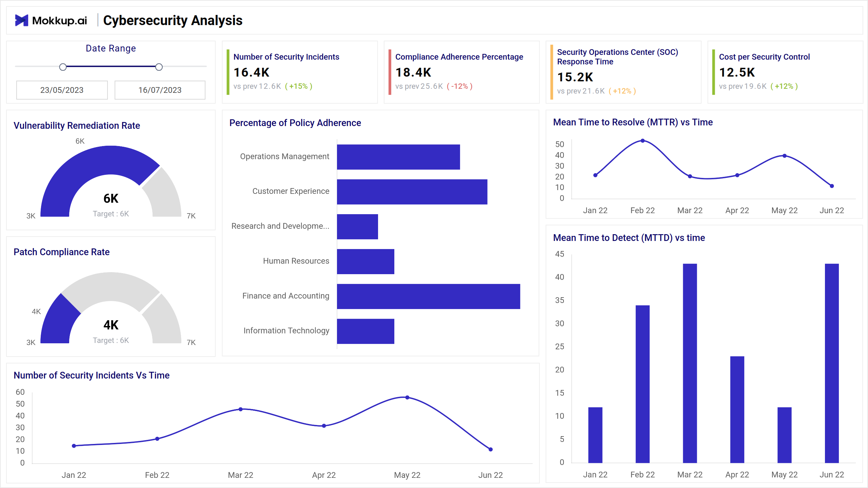Click the Research and Development bar
This screenshot has width=868, height=488.
[357, 227]
